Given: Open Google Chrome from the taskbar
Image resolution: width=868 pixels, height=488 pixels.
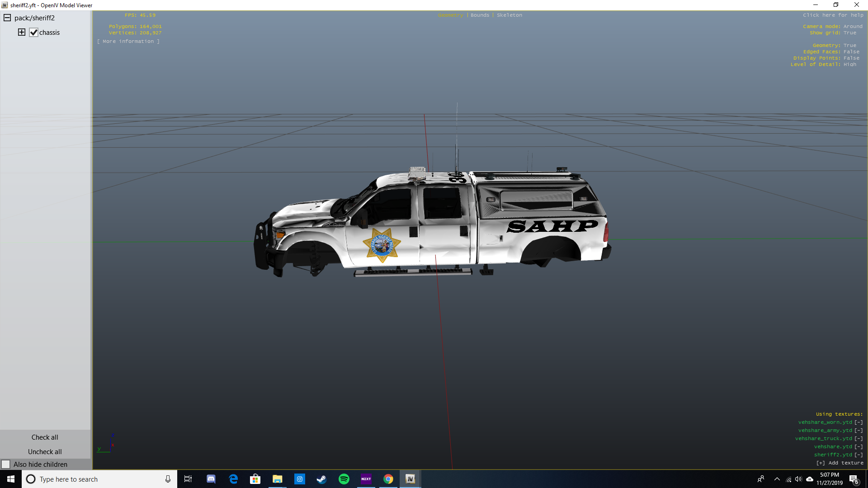Looking at the screenshot, I should [x=388, y=479].
